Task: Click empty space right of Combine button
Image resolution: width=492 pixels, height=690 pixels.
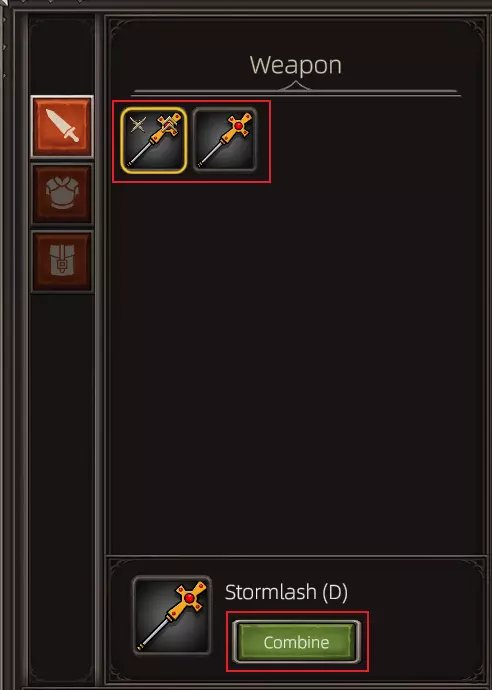Action: [x=422, y=642]
